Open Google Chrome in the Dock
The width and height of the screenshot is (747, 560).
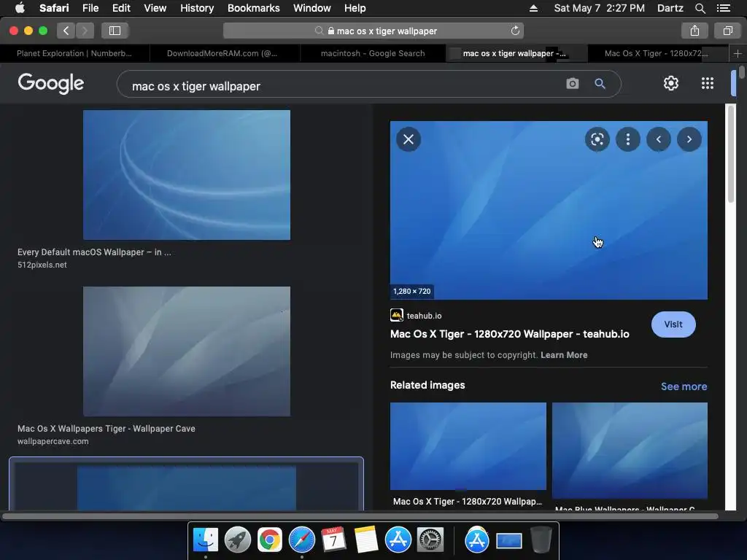pyautogui.click(x=270, y=540)
